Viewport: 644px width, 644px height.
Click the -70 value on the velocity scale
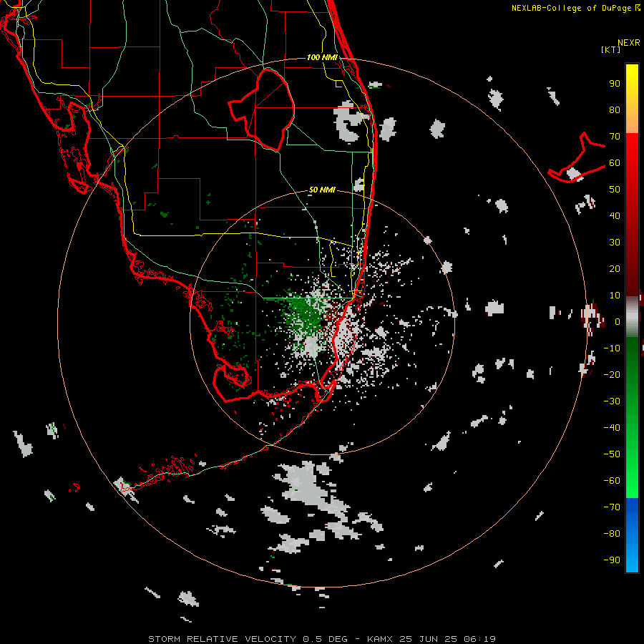coord(612,507)
